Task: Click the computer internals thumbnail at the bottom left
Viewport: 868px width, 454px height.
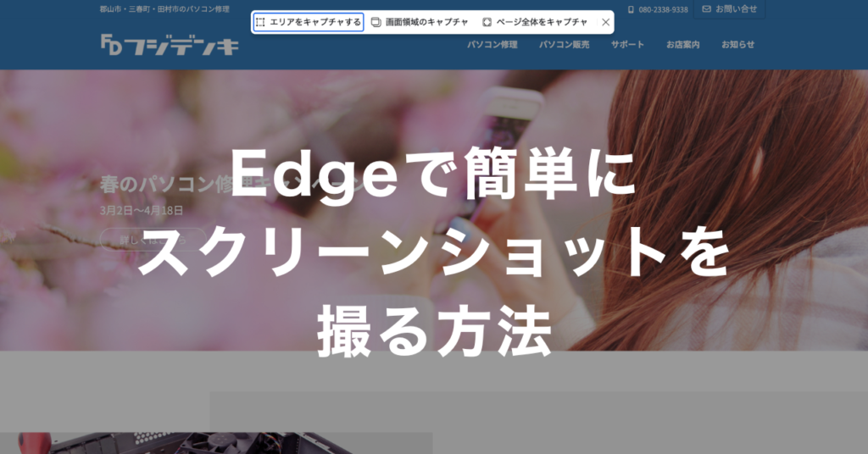Action: point(212,443)
